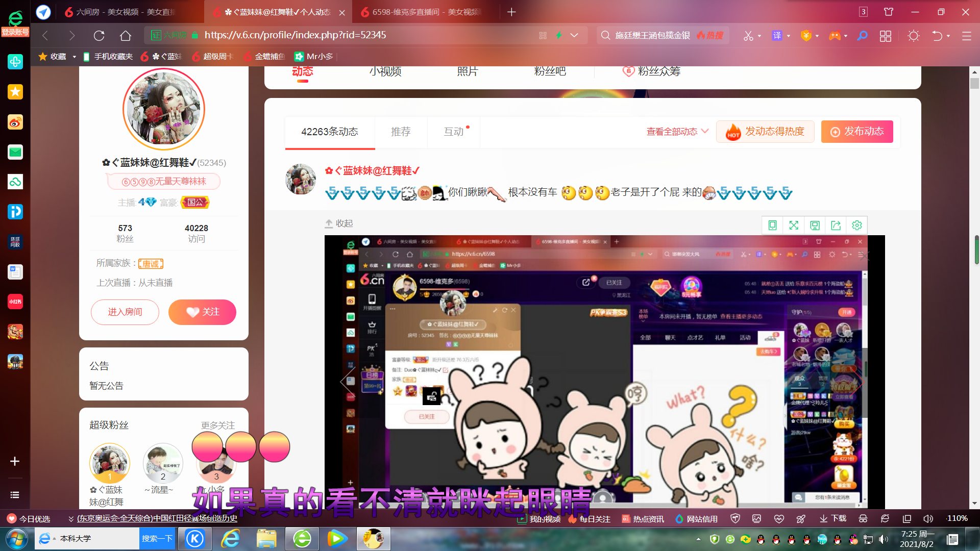
Task: Open Weibo from the sidebar
Action: point(15,122)
